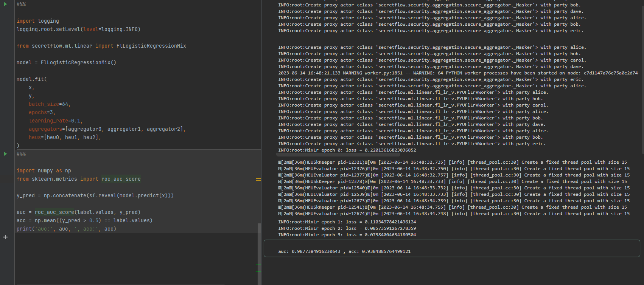The width and height of the screenshot is (644, 285).
Task: Click the print('auc:' ...) statement
Action: tap(66, 229)
